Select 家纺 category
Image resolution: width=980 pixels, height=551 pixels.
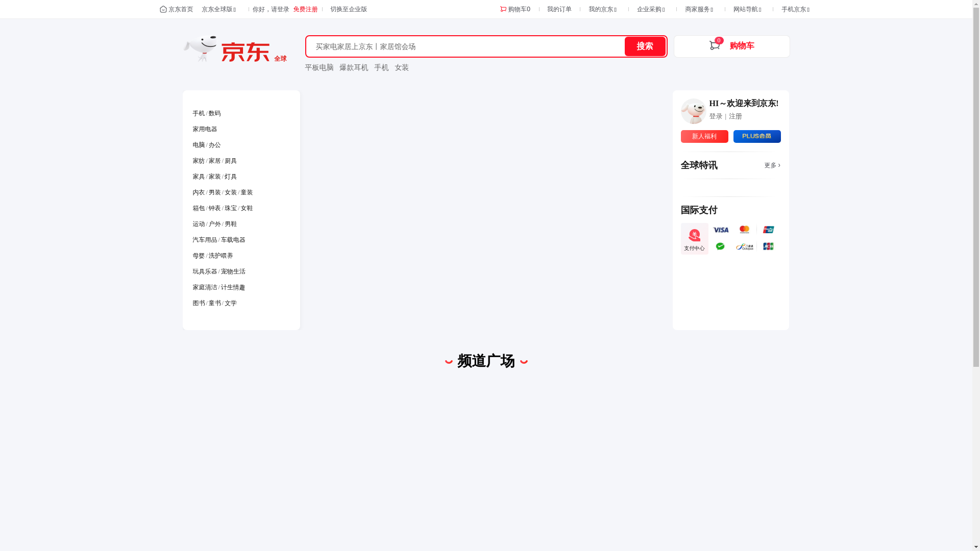(199, 161)
